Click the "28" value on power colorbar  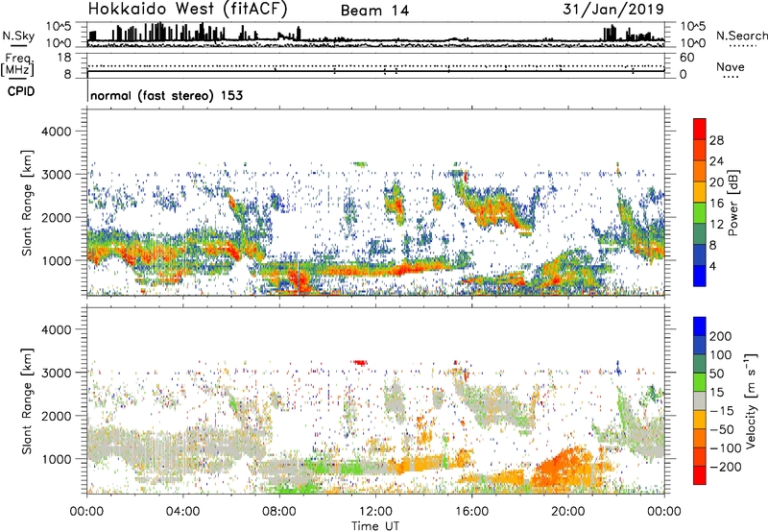pyautogui.click(x=716, y=140)
